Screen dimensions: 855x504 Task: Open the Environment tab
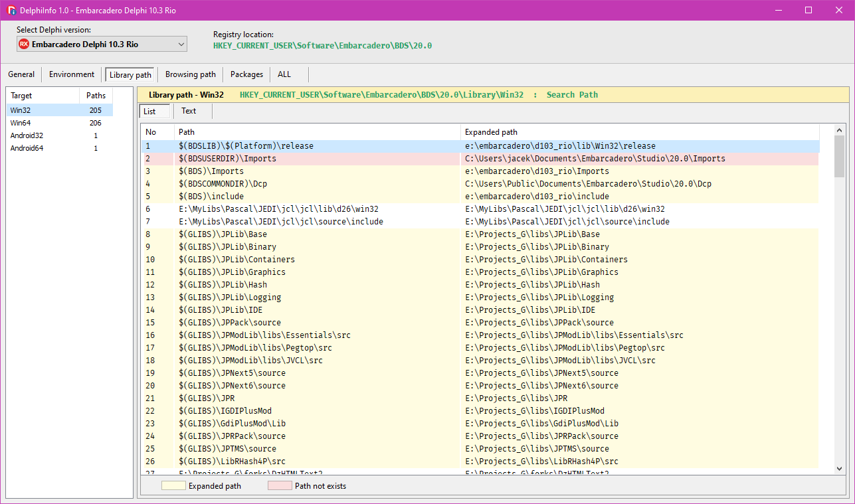point(72,74)
